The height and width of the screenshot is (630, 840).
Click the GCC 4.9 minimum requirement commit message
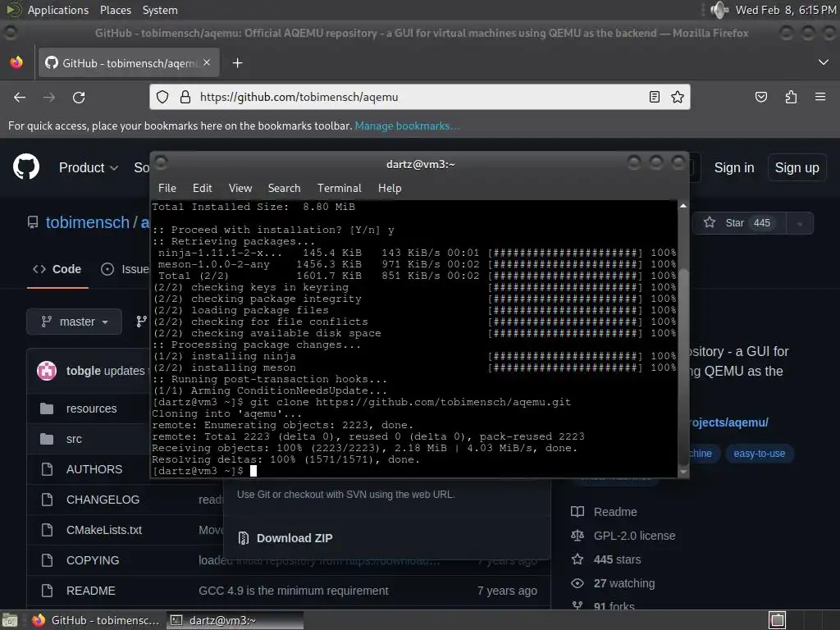[x=293, y=591]
